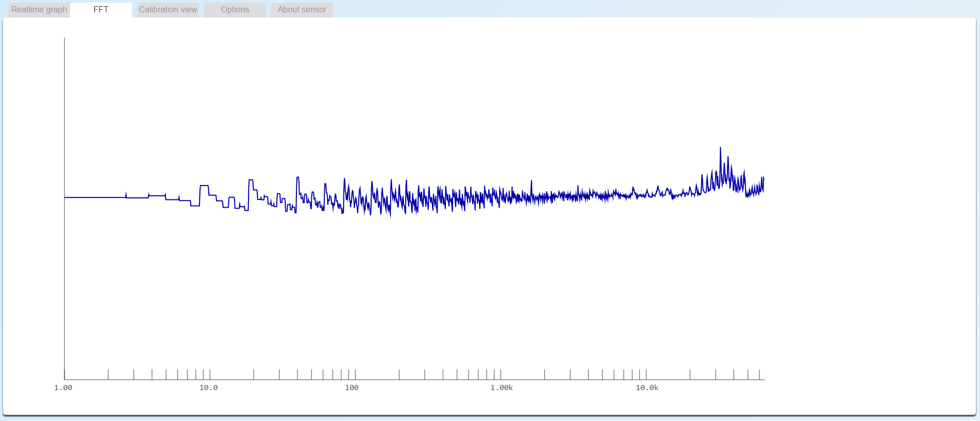Open the About sensor tab
The width and height of the screenshot is (980, 421).
coord(302,10)
